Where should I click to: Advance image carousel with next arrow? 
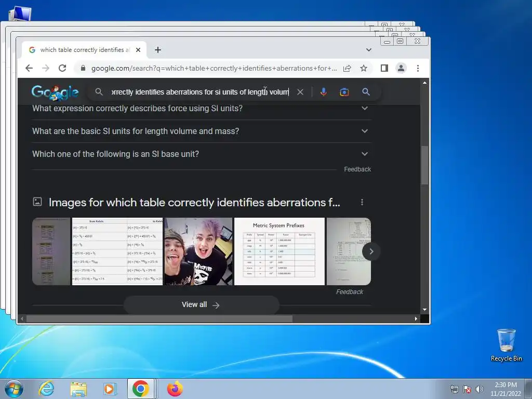pyautogui.click(x=371, y=251)
